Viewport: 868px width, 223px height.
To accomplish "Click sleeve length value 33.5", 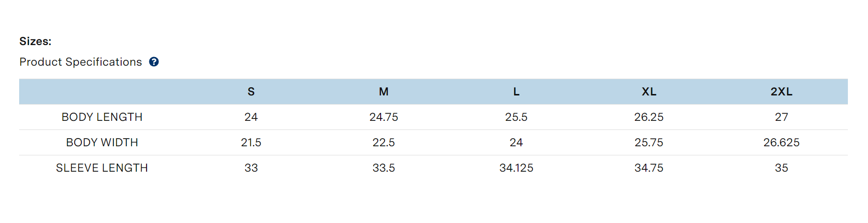I will click(383, 168).
